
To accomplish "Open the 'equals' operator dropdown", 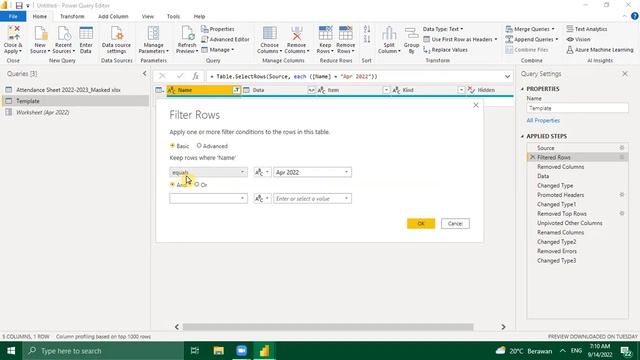I will point(208,172).
